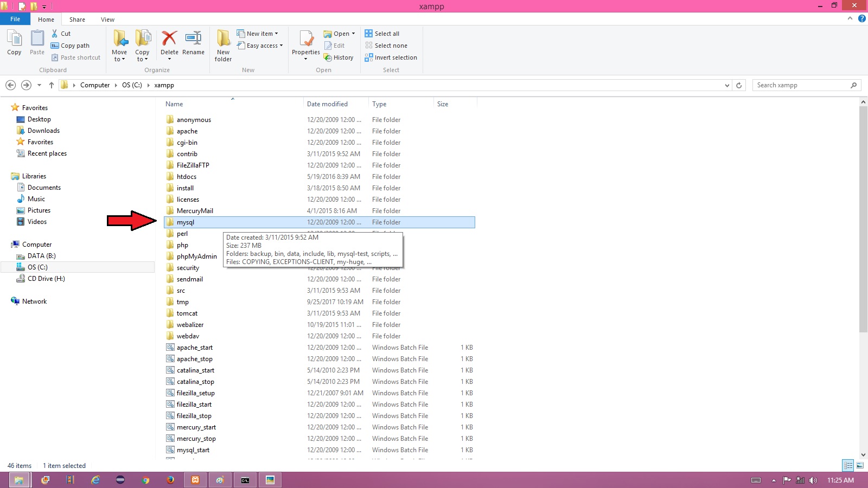Open the Share ribbon tab
The height and width of the screenshot is (488, 868).
coord(77,19)
